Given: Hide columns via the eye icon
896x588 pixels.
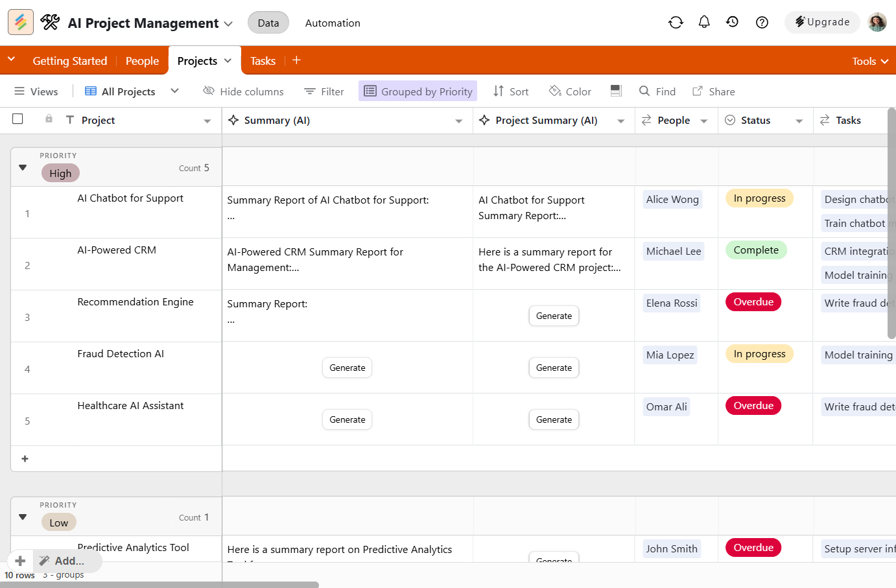Looking at the screenshot, I should click(209, 91).
